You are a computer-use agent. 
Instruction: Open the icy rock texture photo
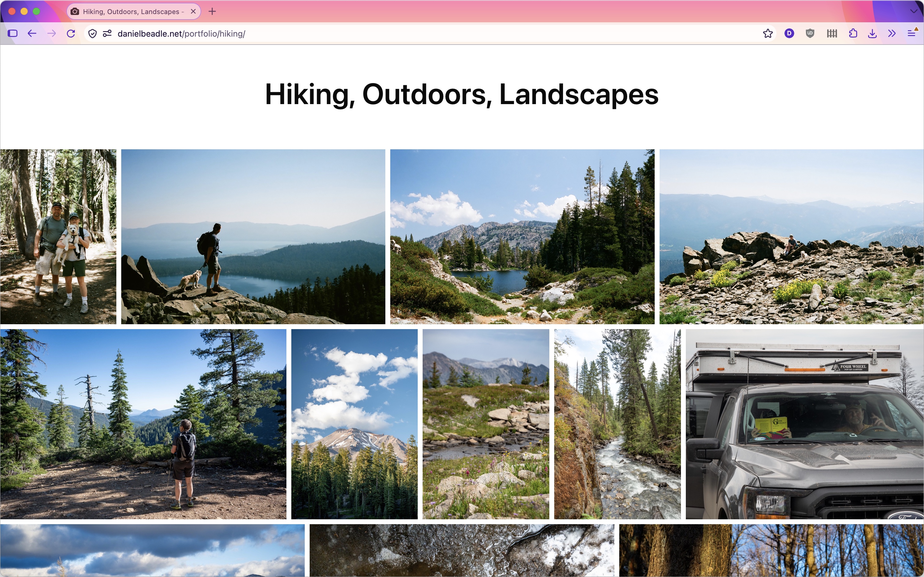pyautogui.click(x=462, y=550)
